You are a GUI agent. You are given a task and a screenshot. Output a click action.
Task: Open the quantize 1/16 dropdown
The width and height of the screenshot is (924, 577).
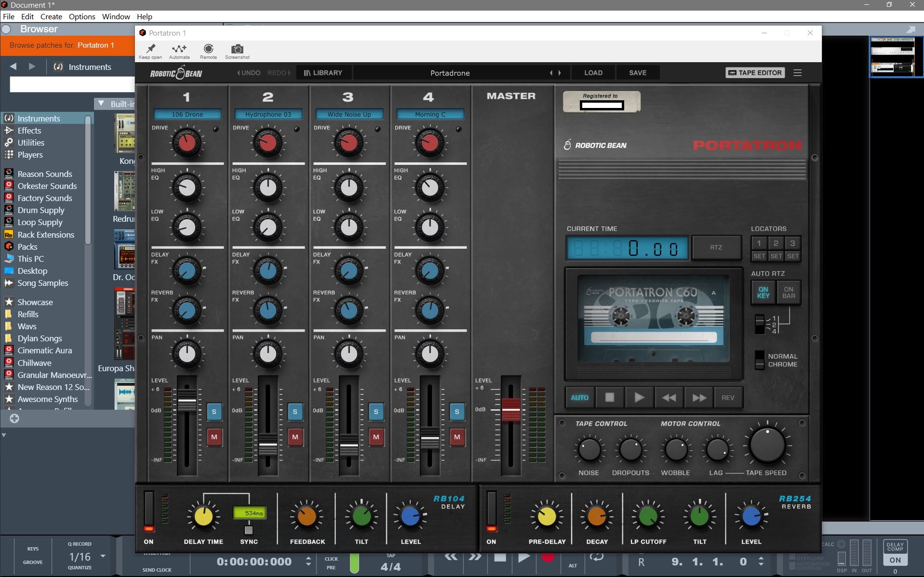pyautogui.click(x=103, y=556)
